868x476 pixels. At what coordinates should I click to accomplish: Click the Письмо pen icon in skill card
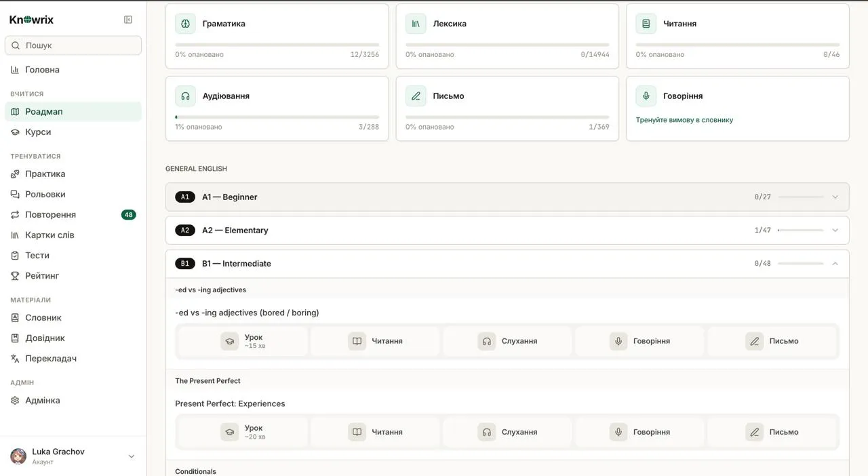416,96
